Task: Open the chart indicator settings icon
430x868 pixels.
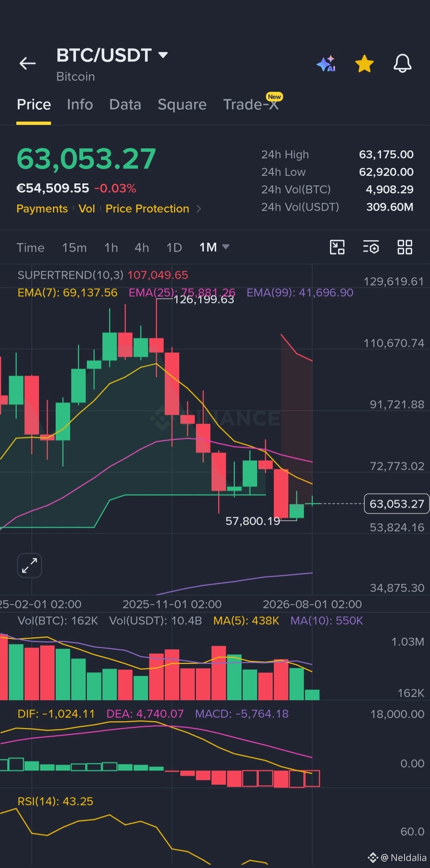Action: (x=371, y=247)
